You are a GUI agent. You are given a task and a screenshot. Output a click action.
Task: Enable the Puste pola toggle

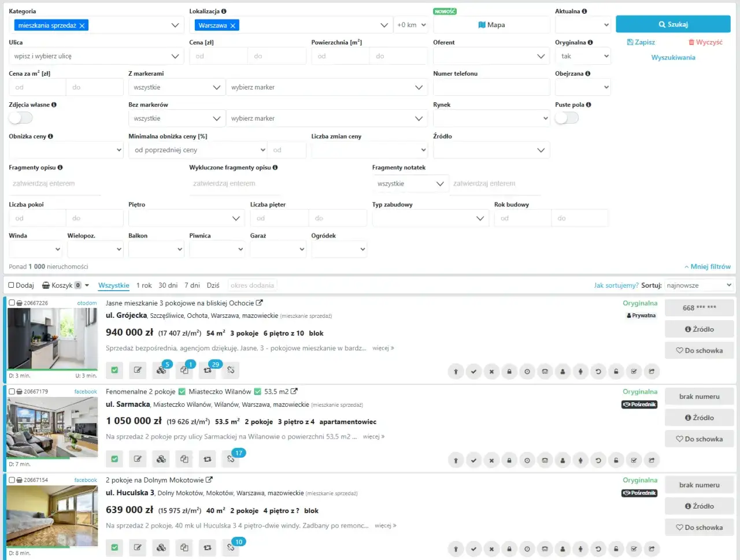pyautogui.click(x=567, y=118)
